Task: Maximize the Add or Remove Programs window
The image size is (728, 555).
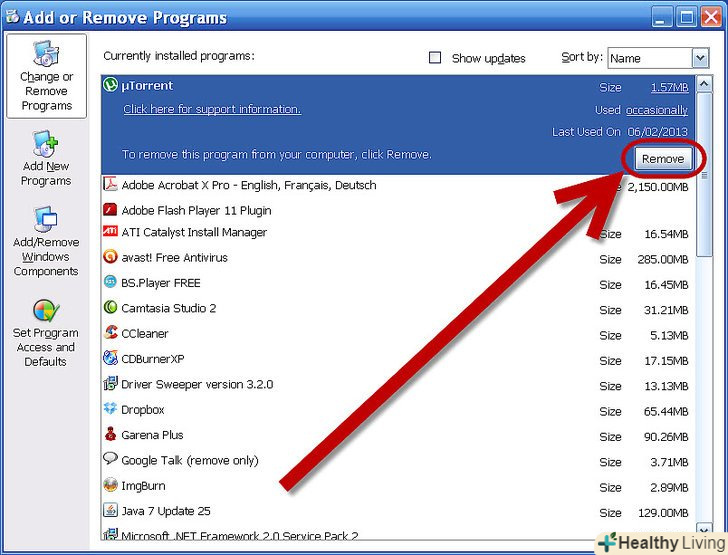Action: tap(686, 18)
